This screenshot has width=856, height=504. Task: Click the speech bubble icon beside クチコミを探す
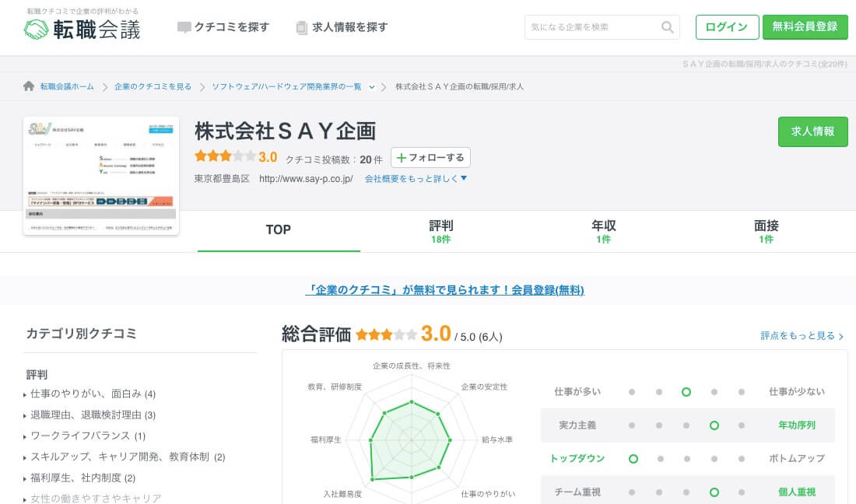tap(184, 27)
